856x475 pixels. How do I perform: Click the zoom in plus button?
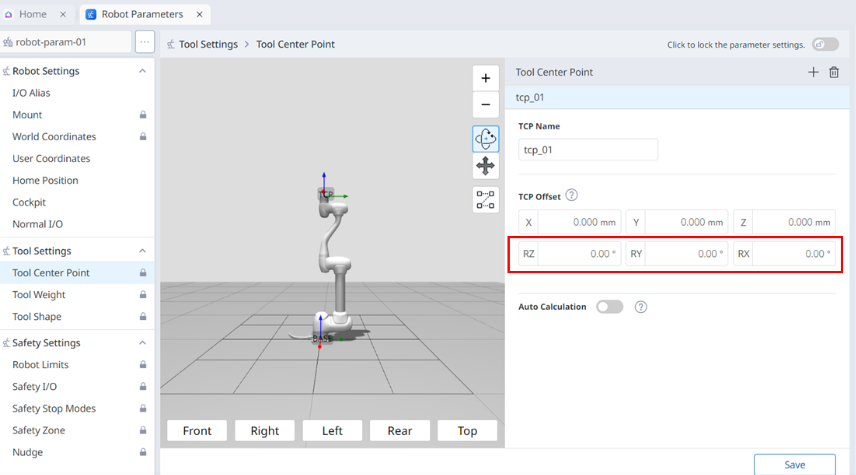click(x=485, y=78)
